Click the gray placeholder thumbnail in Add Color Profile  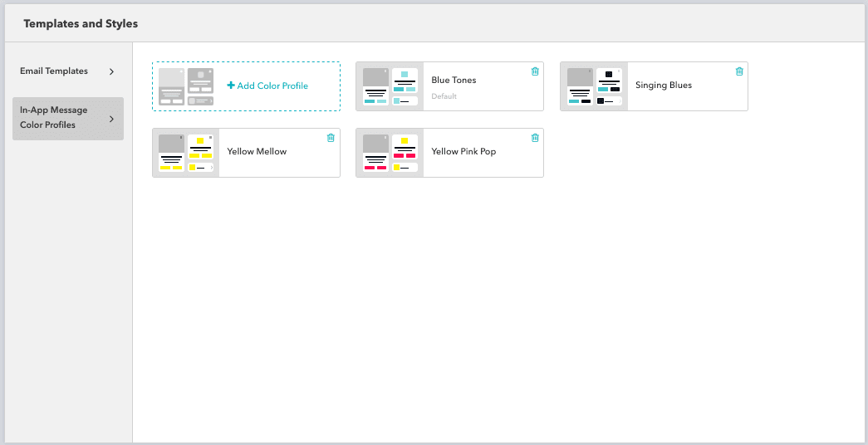[186, 86]
